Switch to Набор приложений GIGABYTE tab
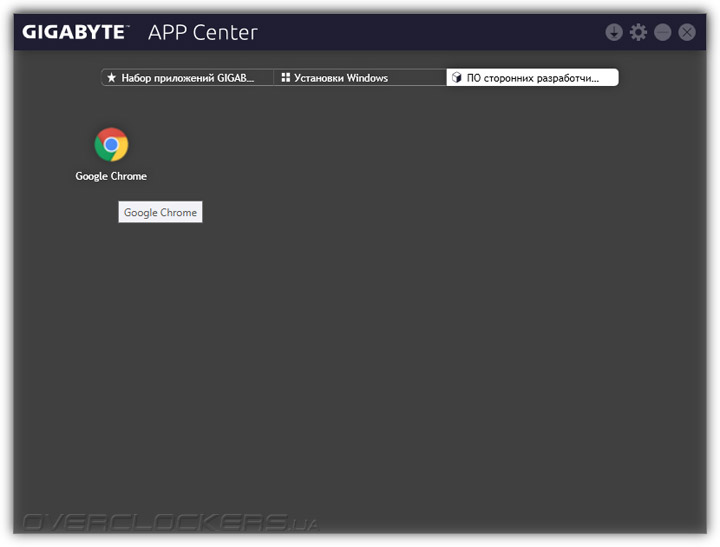Image resolution: width=720 pixels, height=547 pixels. pyautogui.click(x=187, y=78)
